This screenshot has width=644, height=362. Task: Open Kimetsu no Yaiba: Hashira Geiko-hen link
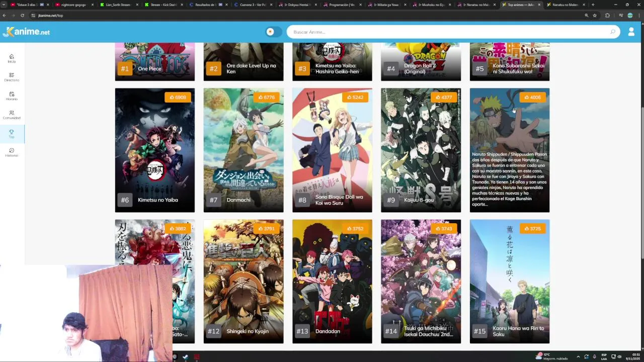(337, 68)
